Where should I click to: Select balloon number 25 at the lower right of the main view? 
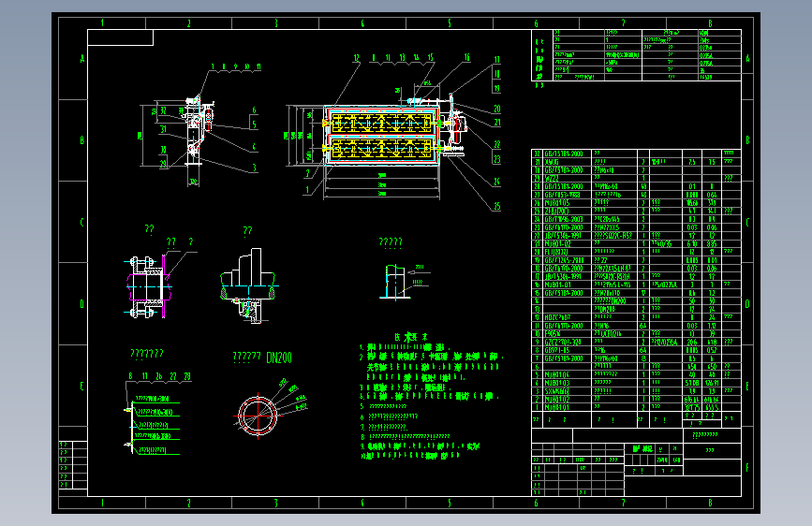(496, 206)
